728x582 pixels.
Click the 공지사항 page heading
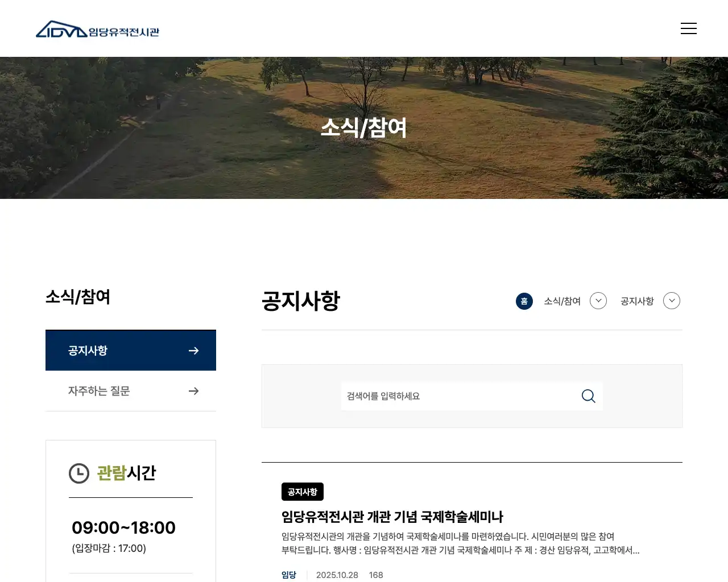pyautogui.click(x=300, y=302)
